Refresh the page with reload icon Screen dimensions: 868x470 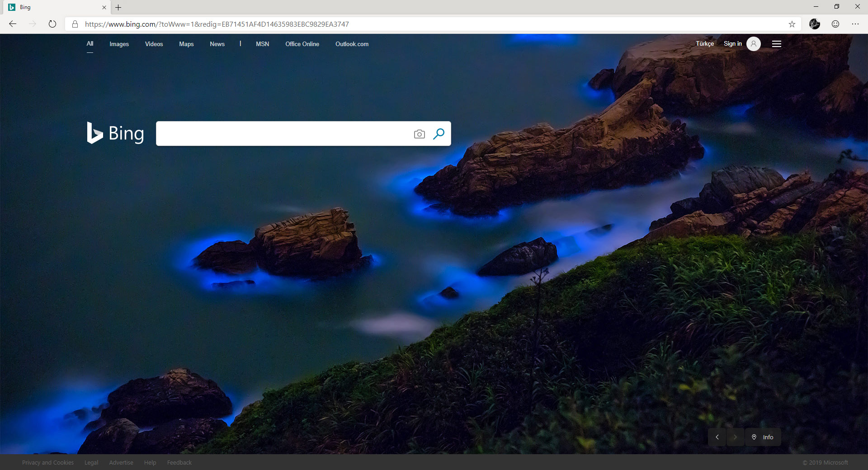point(52,24)
